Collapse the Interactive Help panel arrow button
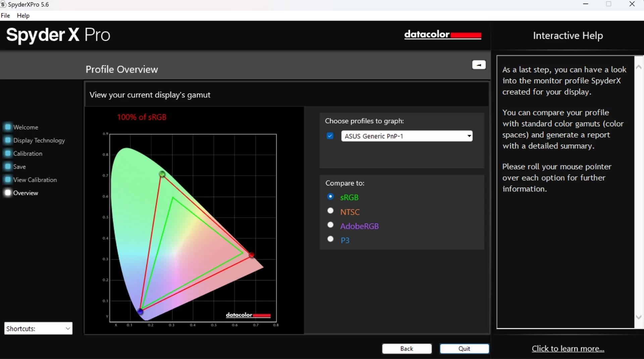Screen dimensions: 644x359 pyautogui.click(x=479, y=65)
